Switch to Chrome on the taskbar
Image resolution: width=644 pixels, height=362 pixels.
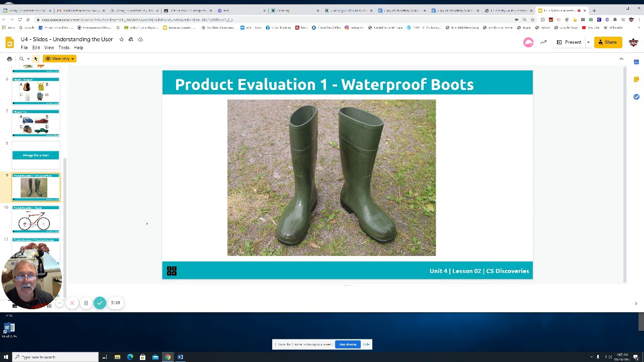point(168,357)
